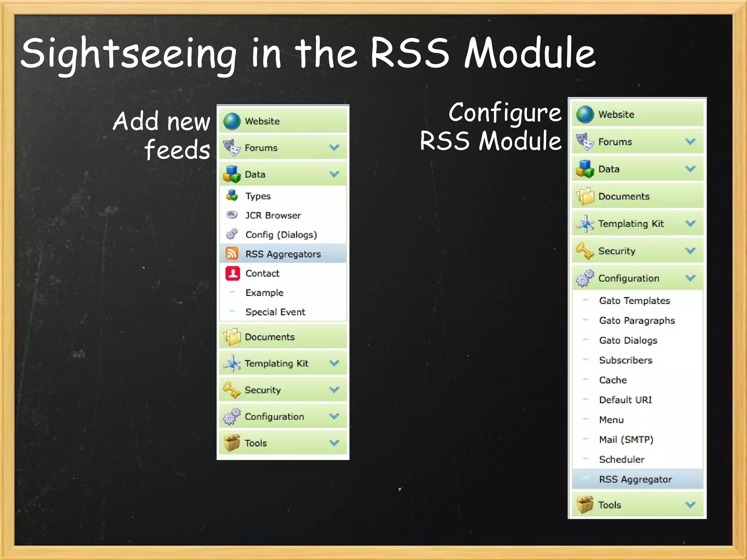
Task: Click the Forums masks icon in left menu
Action: click(x=232, y=148)
